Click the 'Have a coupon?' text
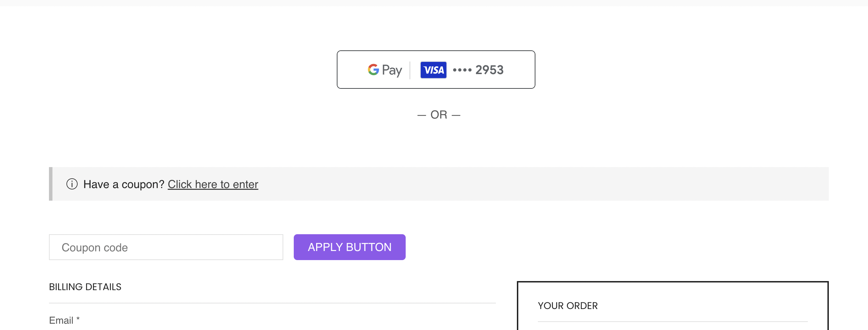Screen dimensions: 868x330 [x=124, y=184]
